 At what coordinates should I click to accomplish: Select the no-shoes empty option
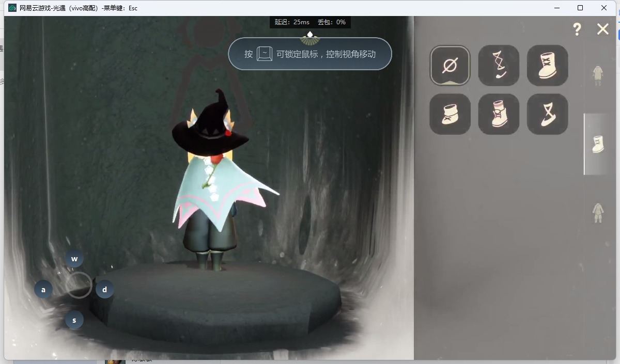click(x=450, y=66)
